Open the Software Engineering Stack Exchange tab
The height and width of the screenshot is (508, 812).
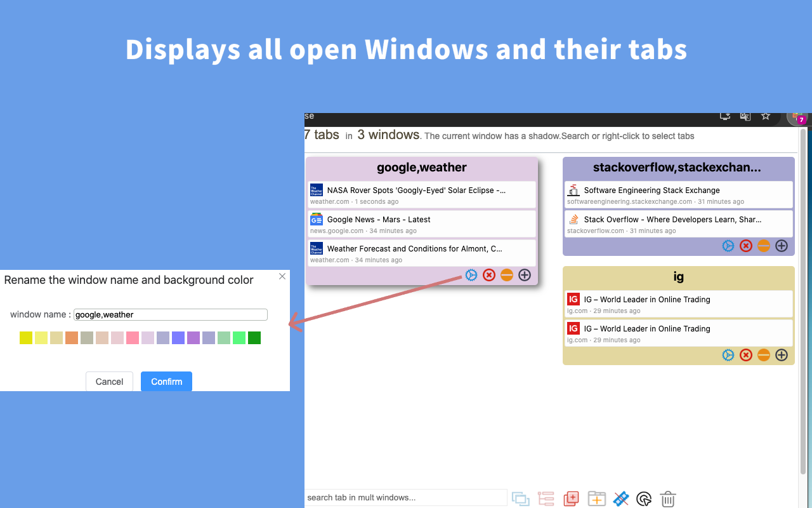pos(679,194)
